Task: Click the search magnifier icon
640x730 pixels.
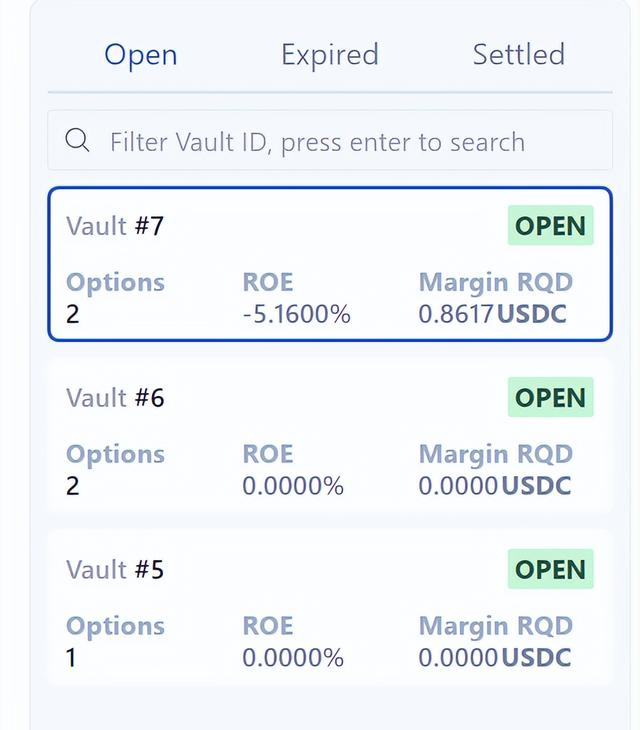Action: (x=77, y=140)
